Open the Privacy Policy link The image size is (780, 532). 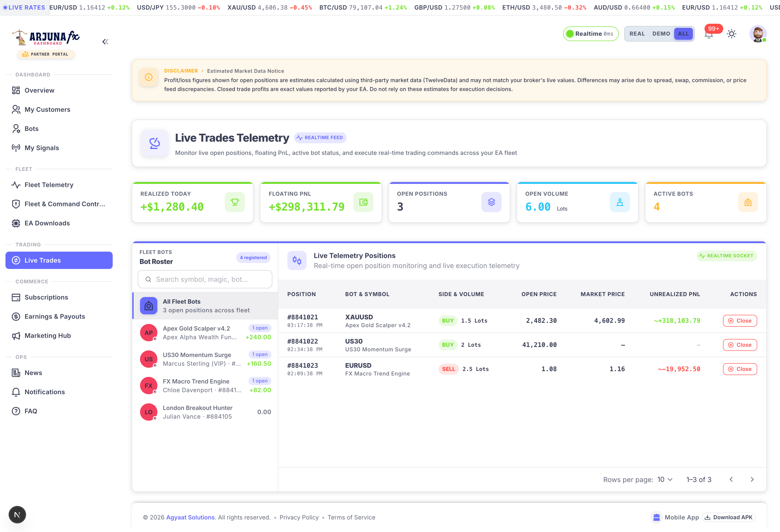click(299, 517)
